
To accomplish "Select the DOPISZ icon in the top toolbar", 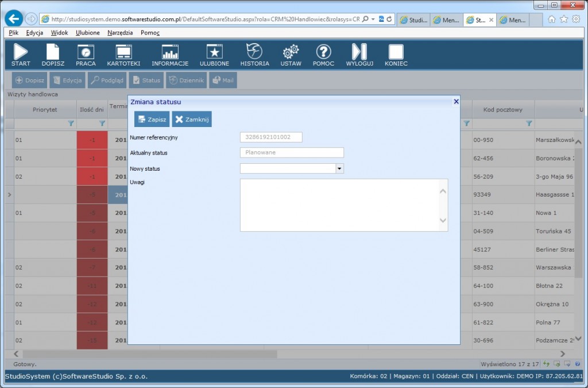I will coord(53,55).
